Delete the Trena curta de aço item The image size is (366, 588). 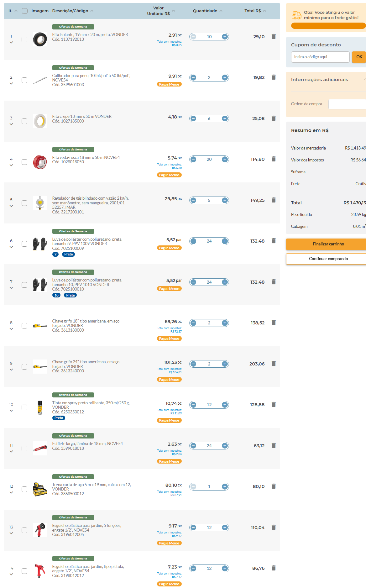[274, 486]
